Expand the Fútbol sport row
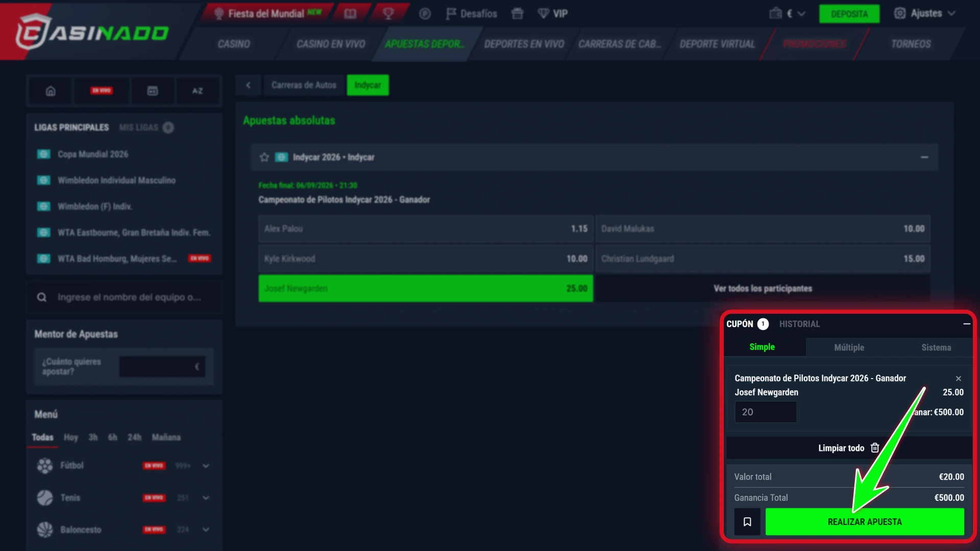 tap(206, 466)
